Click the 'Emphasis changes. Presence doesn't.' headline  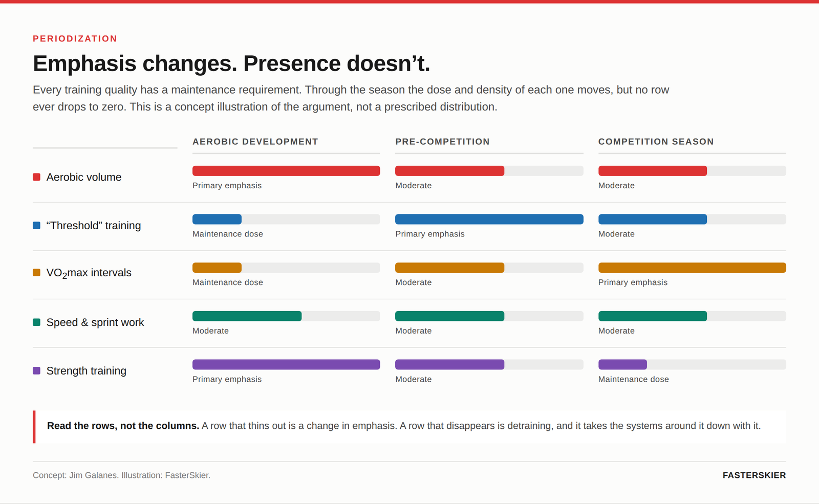point(231,63)
